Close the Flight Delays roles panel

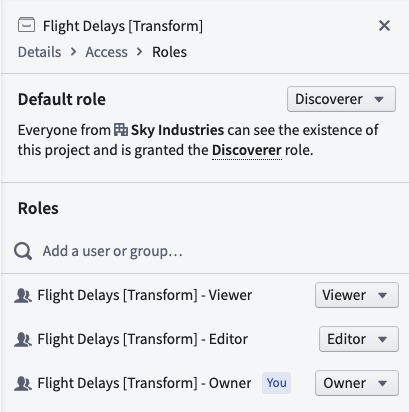[x=384, y=25]
